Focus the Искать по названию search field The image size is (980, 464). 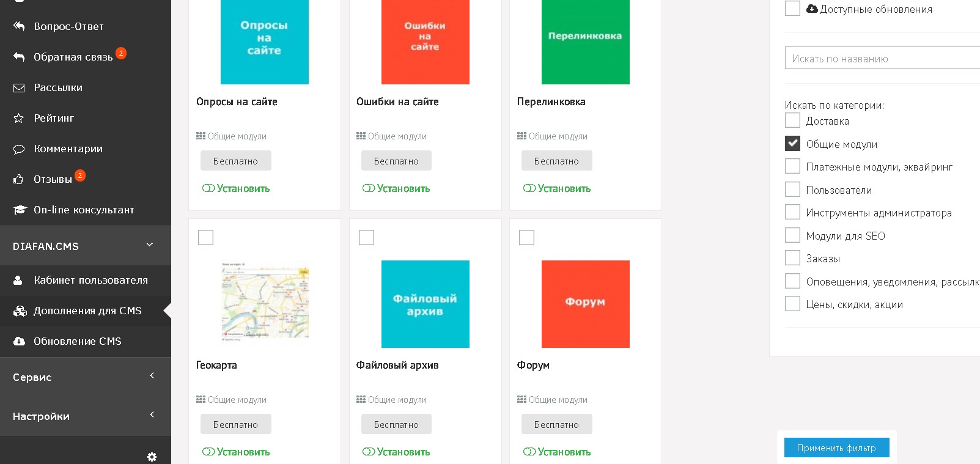point(882,59)
